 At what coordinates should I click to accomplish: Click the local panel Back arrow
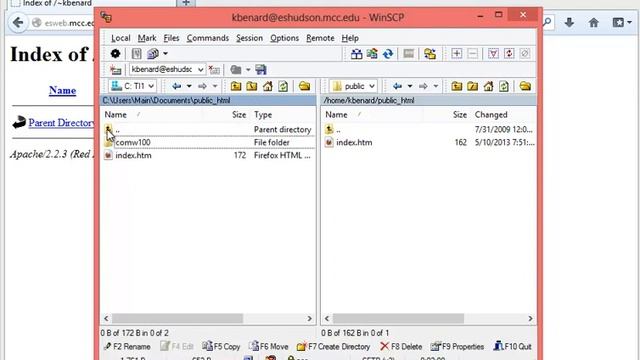click(x=176, y=86)
